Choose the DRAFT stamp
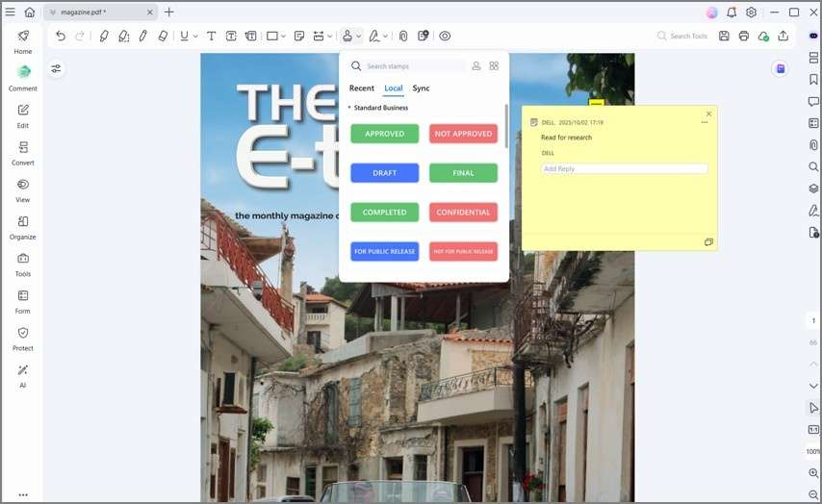The height and width of the screenshot is (504, 822). (x=385, y=173)
